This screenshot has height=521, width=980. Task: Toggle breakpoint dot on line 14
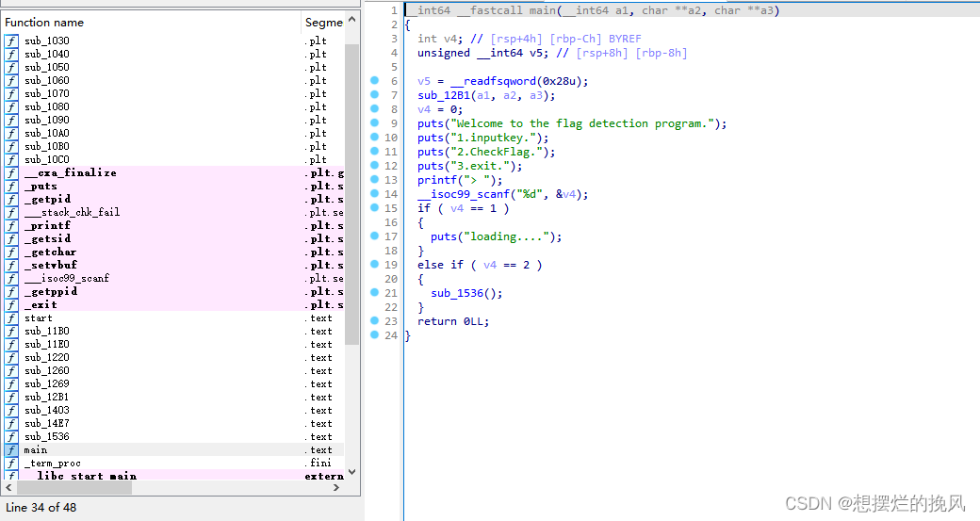(374, 193)
